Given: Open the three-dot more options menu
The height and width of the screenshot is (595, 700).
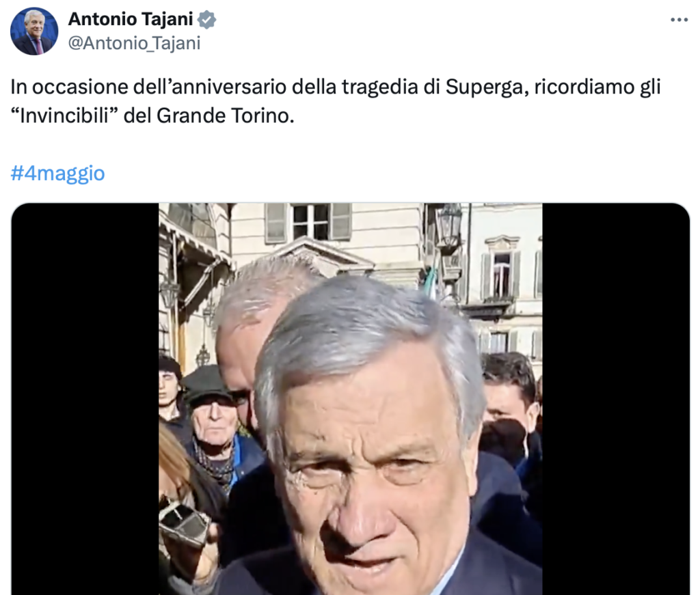Looking at the screenshot, I should click(679, 20).
